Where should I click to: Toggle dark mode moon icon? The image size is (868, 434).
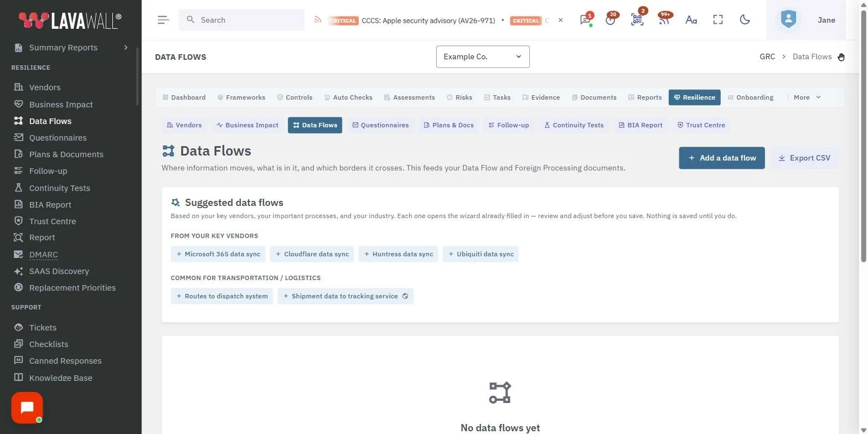pos(745,20)
